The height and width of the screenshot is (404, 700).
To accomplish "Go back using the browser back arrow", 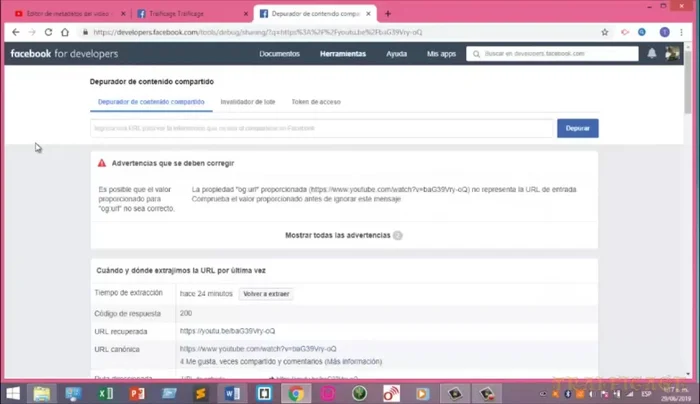I will [x=13, y=32].
